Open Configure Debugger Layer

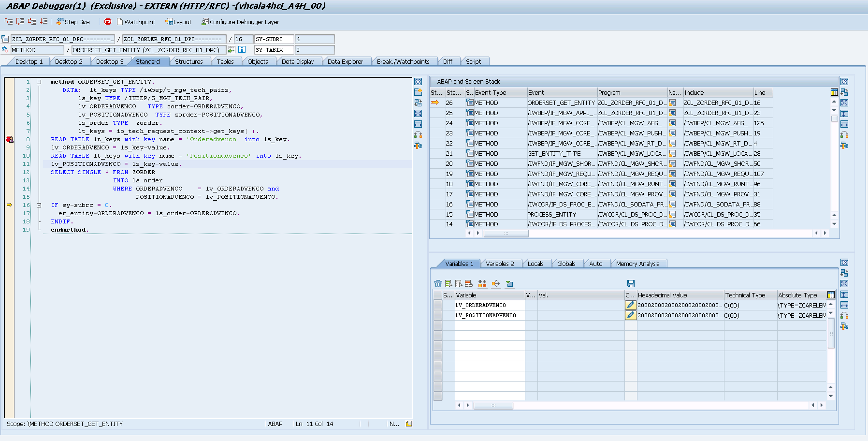click(x=240, y=22)
